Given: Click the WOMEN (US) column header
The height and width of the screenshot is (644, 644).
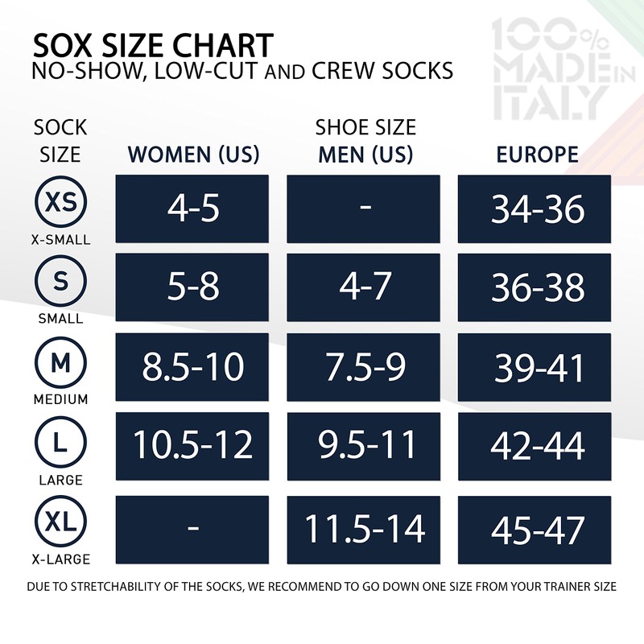Looking at the screenshot, I should 193,154.
